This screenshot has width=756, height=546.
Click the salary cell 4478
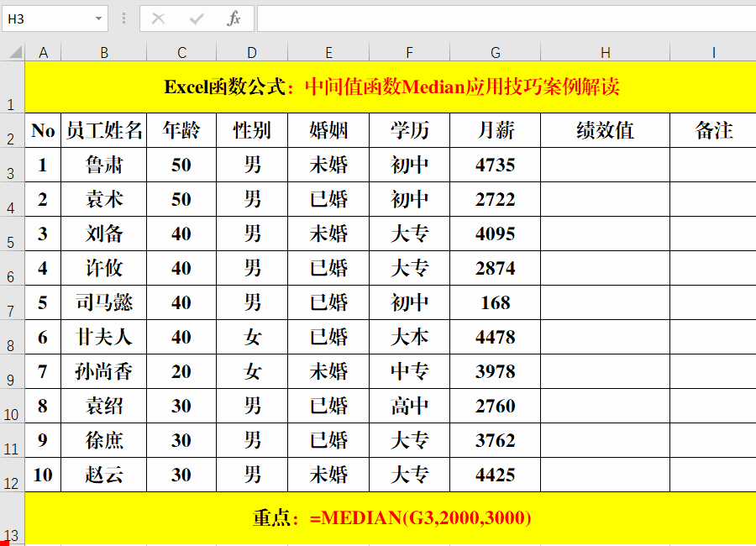point(495,337)
